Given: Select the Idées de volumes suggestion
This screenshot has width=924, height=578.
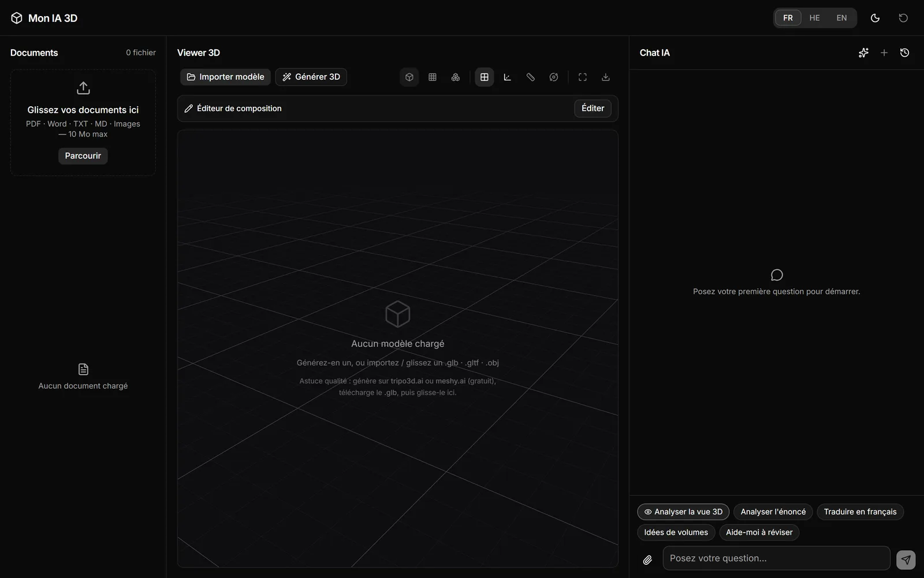Looking at the screenshot, I should pyautogui.click(x=676, y=532).
